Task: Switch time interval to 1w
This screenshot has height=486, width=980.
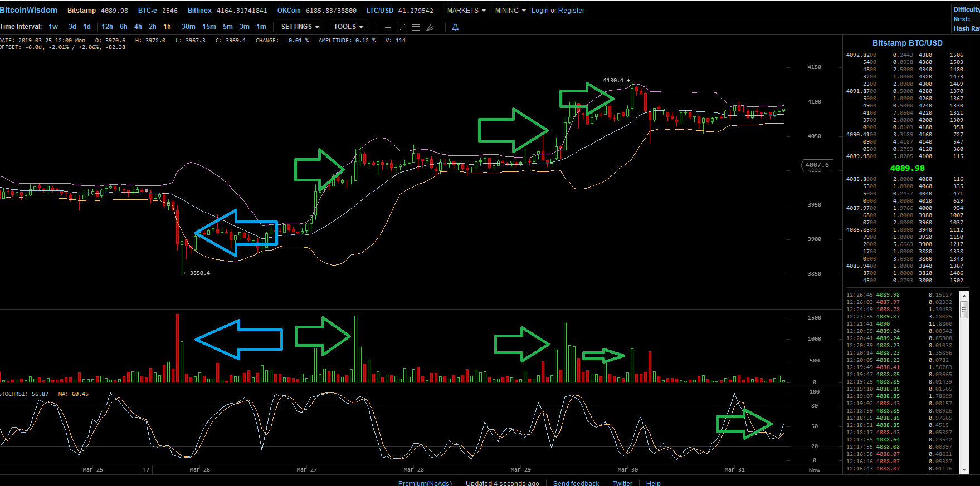Action: (53, 27)
